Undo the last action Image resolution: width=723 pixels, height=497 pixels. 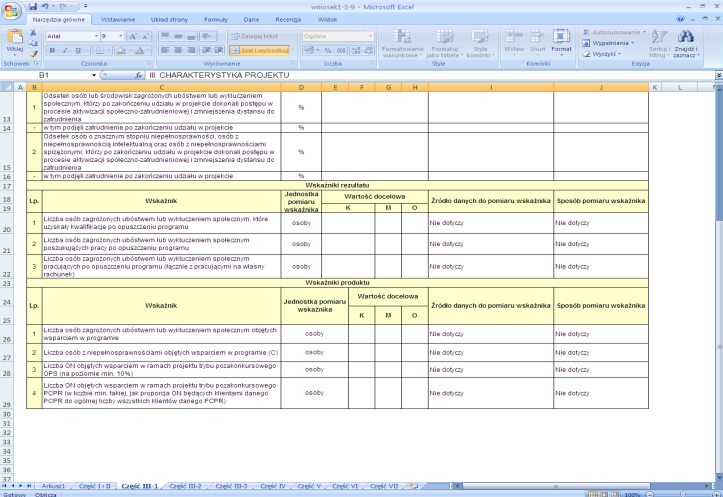coord(45,6)
